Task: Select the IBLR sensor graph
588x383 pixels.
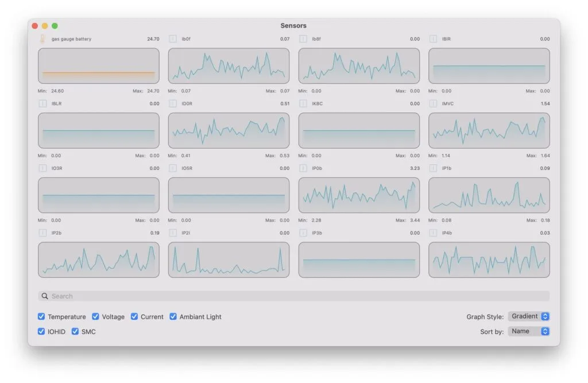Action: pos(99,130)
